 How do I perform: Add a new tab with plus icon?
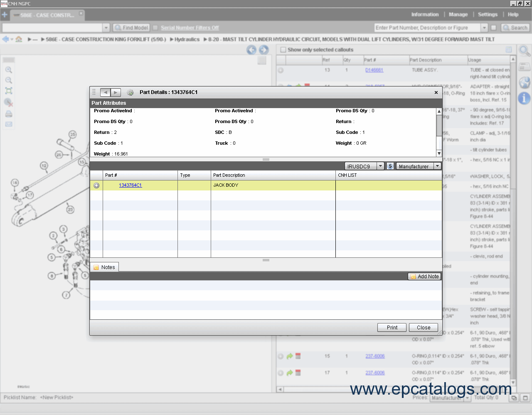[x=5, y=15]
